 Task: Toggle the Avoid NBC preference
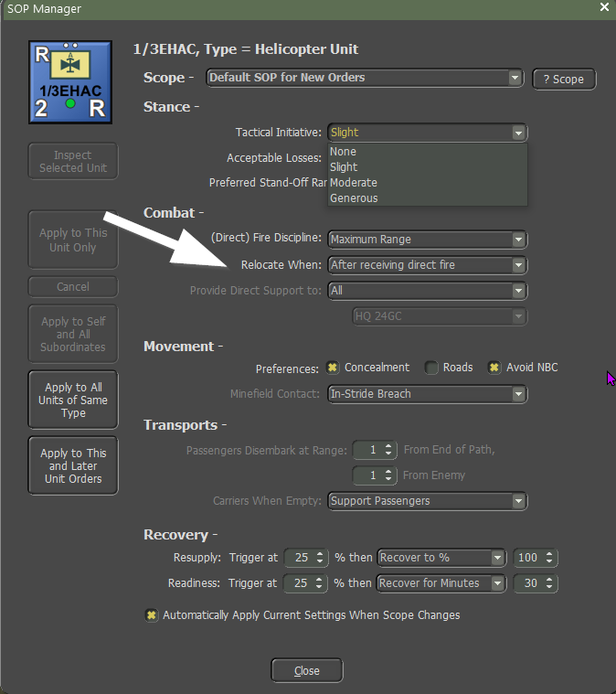point(494,368)
